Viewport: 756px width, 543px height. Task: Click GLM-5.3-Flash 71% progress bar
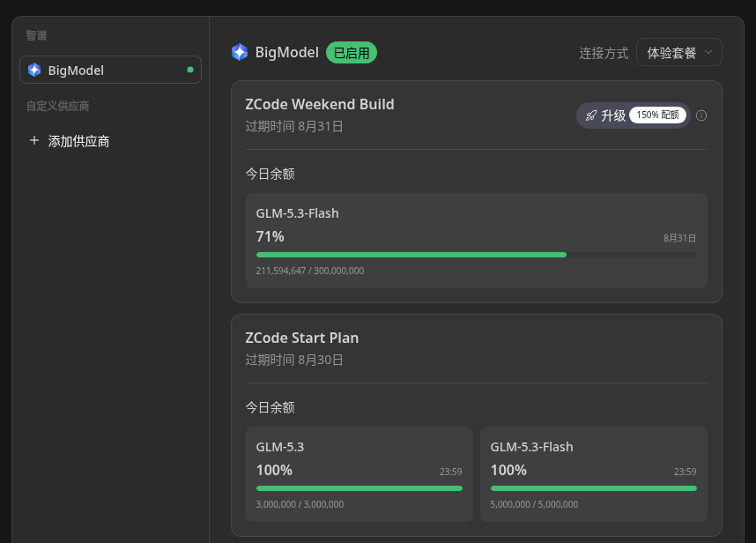tap(477, 255)
